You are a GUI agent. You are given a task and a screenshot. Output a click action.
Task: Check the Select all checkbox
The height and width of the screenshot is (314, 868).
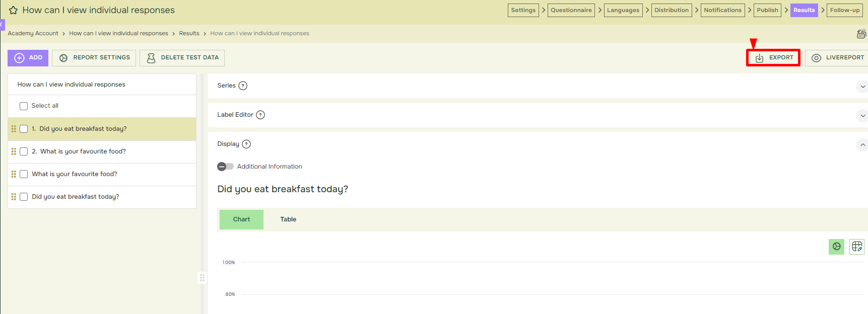click(24, 106)
